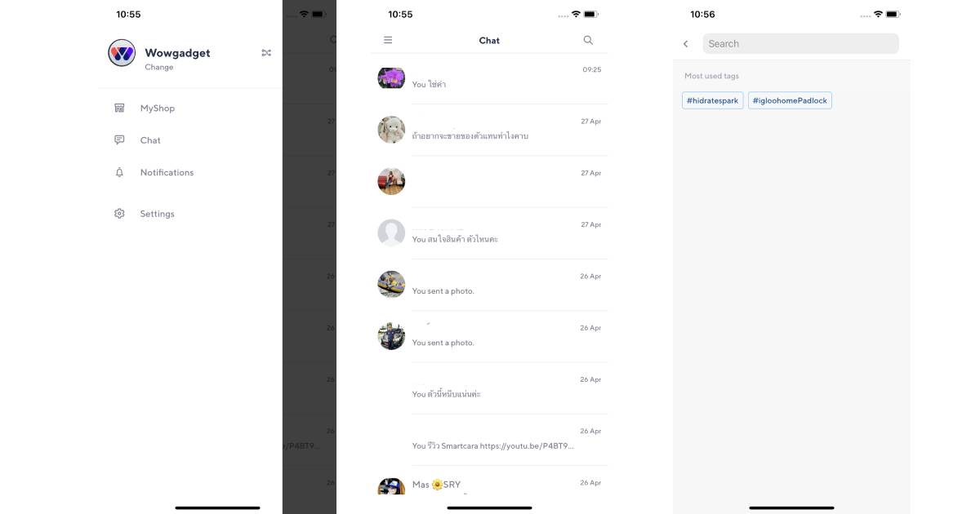Click the Chat bubble icon in sidebar
The width and height of the screenshot is (980, 514).
pyautogui.click(x=119, y=140)
